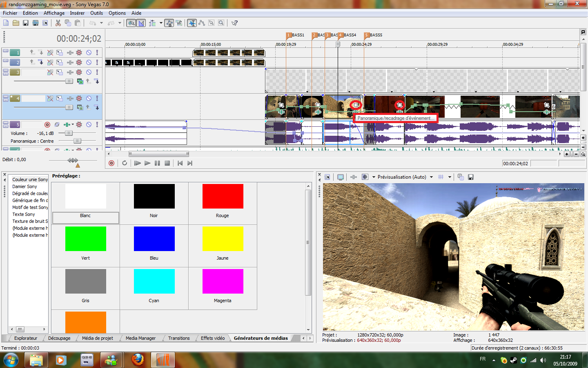Mute video track 1
This screenshot has width=588, height=368.
(89, 52)
